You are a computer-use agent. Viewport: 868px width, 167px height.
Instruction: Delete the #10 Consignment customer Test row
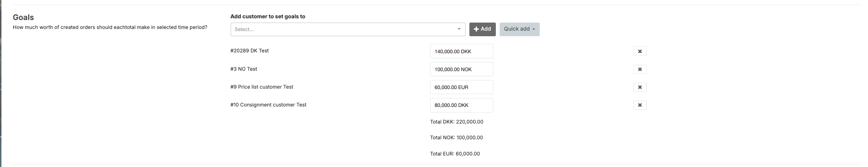(639, 105)
